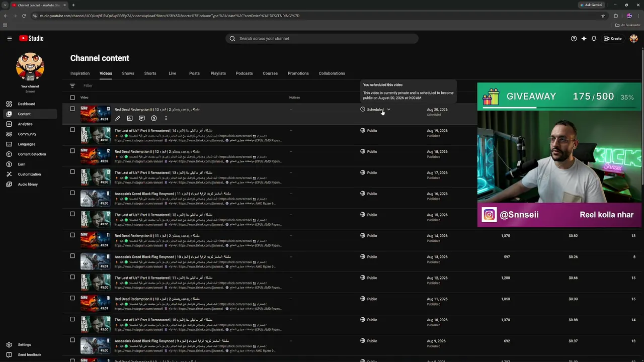Screen dimensions: 644x362
Task: Bookmark this page with the star icon
Action: (603, 16)
